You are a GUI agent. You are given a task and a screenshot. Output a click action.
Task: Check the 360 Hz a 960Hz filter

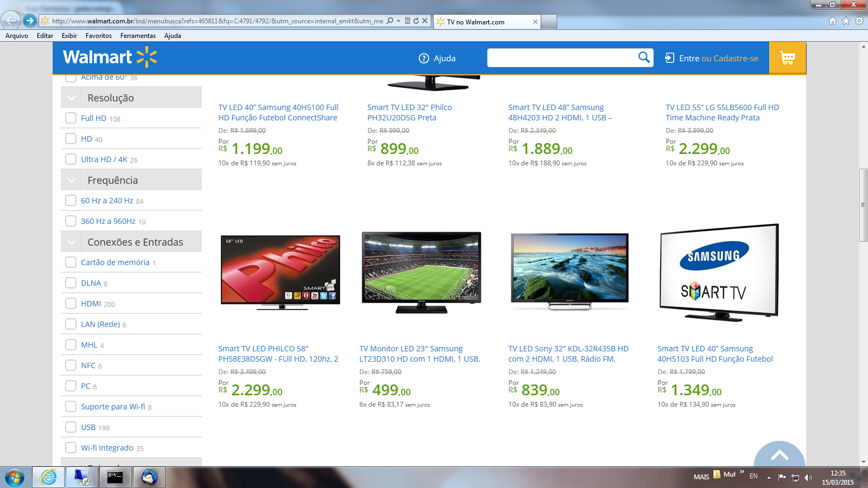(x=71, y=221)
